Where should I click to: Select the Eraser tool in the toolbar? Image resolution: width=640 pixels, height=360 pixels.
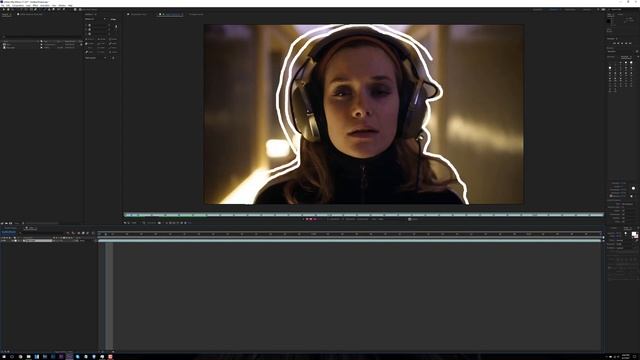tap(53, 9)
